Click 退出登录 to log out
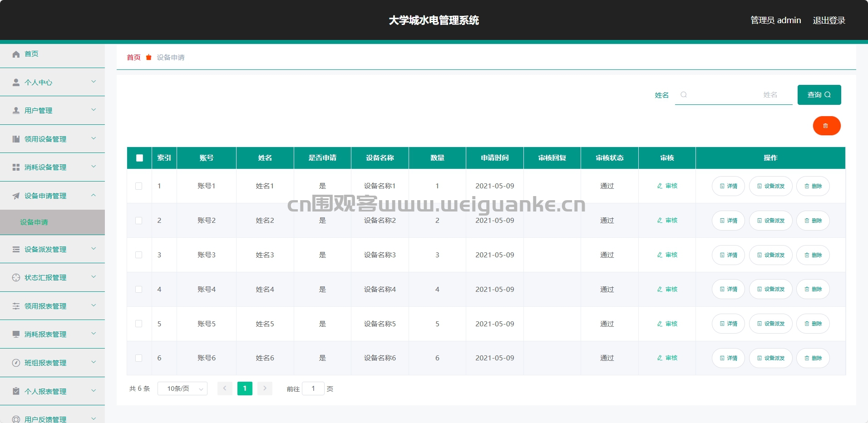Screen dimensions: 868x423 coord(829,20)
